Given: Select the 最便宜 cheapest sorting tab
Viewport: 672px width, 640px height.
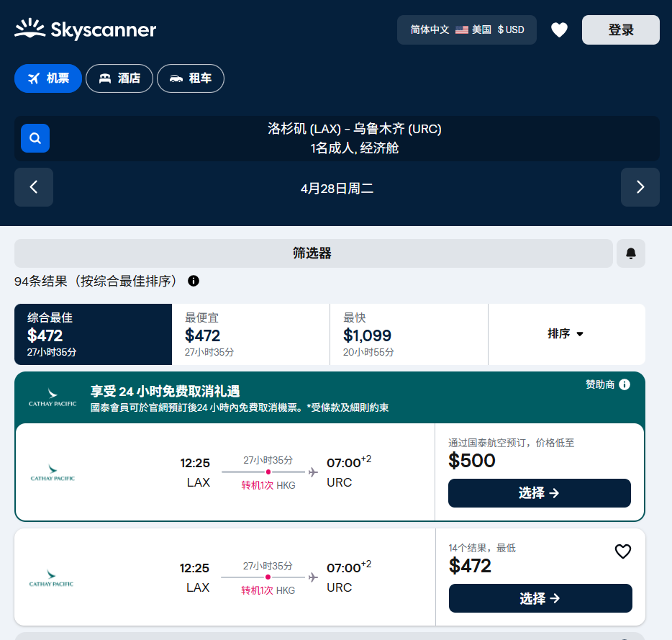Looking at the screenshot, I should click(x=250, y=334).
